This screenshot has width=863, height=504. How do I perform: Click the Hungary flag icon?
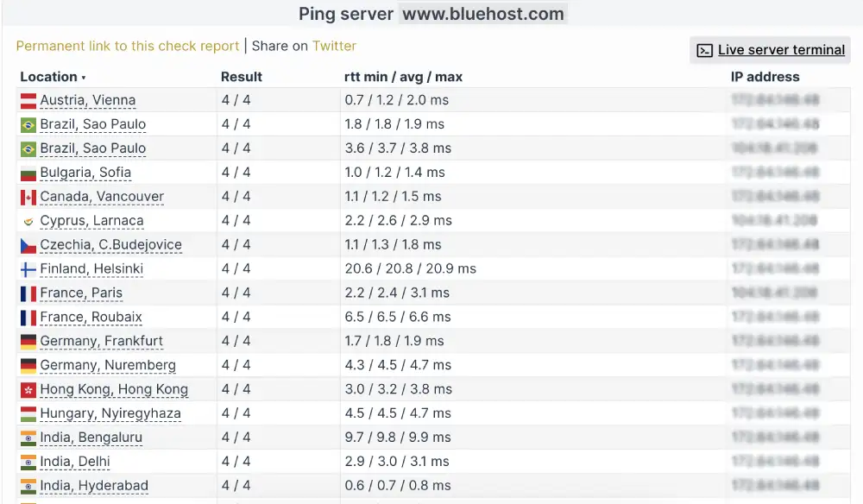coord(27,414)
